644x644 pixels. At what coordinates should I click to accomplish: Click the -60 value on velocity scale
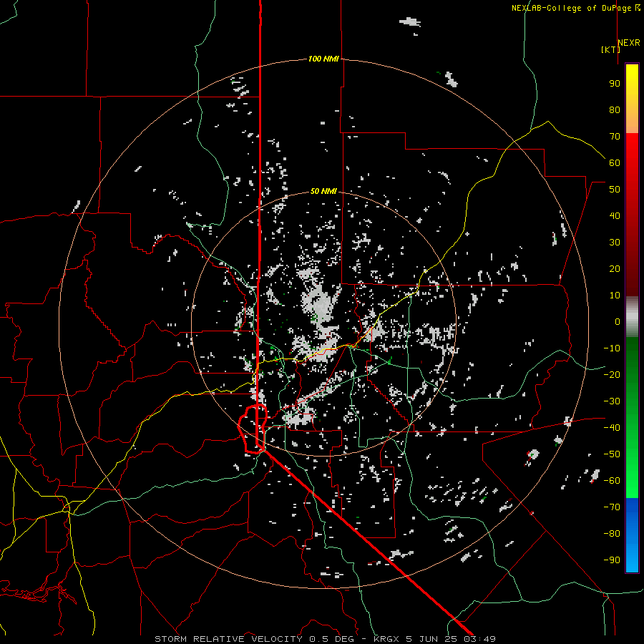612,481
